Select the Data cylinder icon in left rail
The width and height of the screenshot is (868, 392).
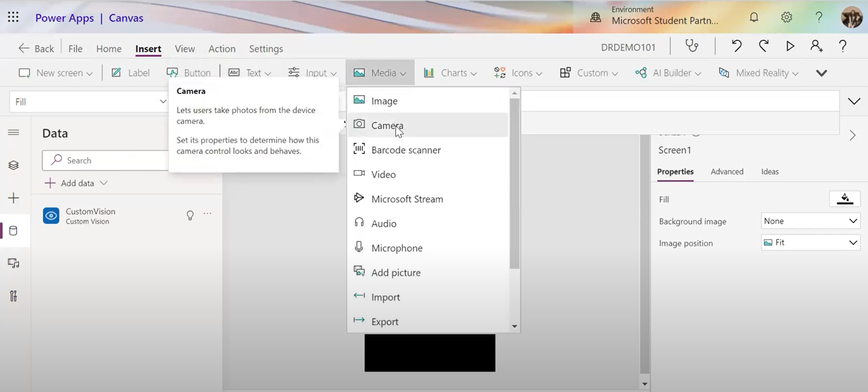[x=14, y=231]
